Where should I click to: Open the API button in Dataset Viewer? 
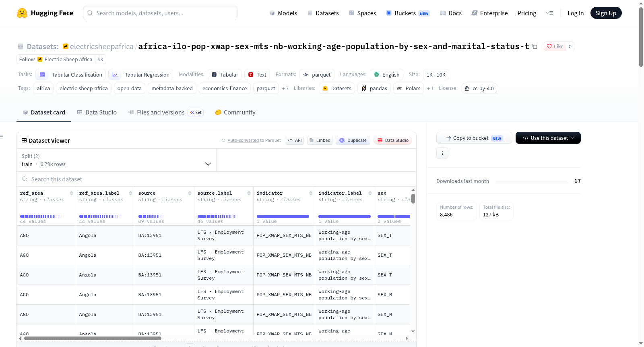(x=295, y=140)
